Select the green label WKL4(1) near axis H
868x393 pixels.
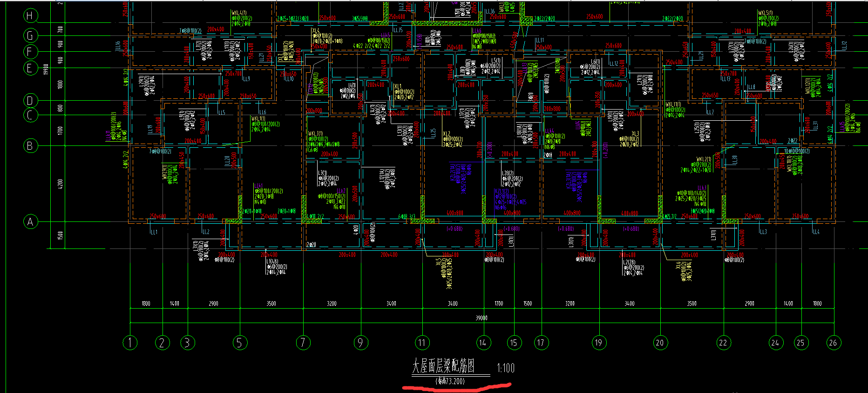[x=239, y=13]
